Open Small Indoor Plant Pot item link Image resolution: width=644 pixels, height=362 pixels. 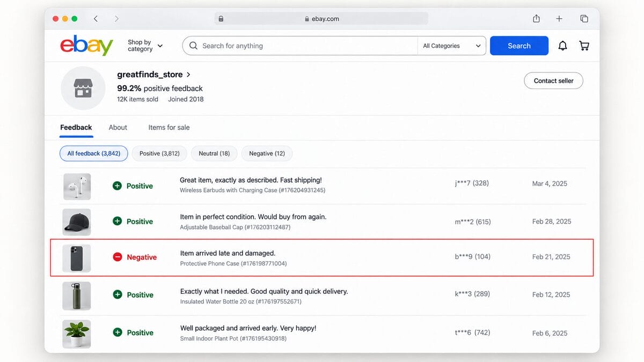[x=233, y=339]
